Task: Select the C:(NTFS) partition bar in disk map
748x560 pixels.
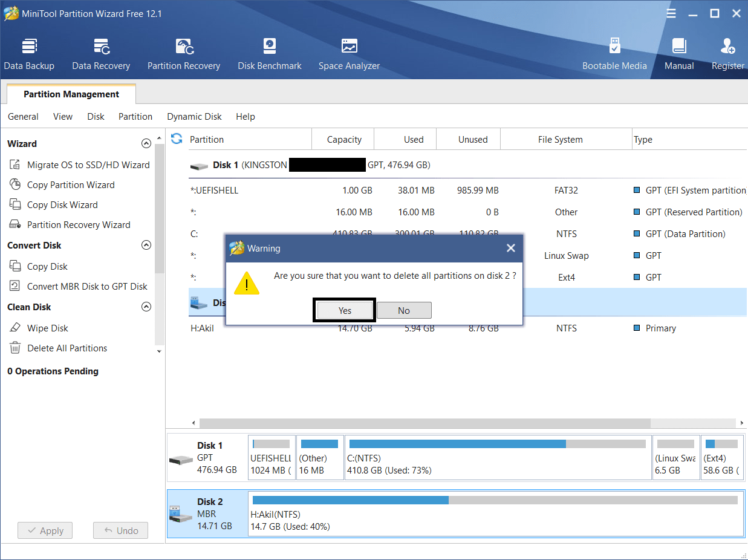Action: 497,457
